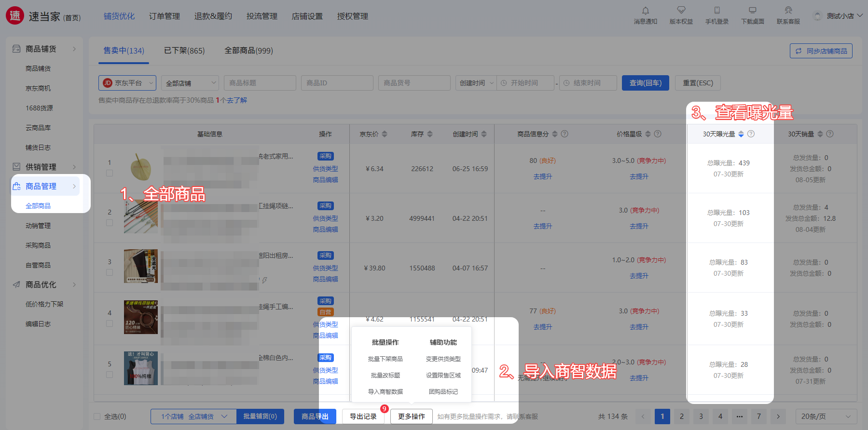Click the 商品铺货 sidebar section icon
This screenshot has height=430, width=868.
pyautogui.click(x=16, y=49)
